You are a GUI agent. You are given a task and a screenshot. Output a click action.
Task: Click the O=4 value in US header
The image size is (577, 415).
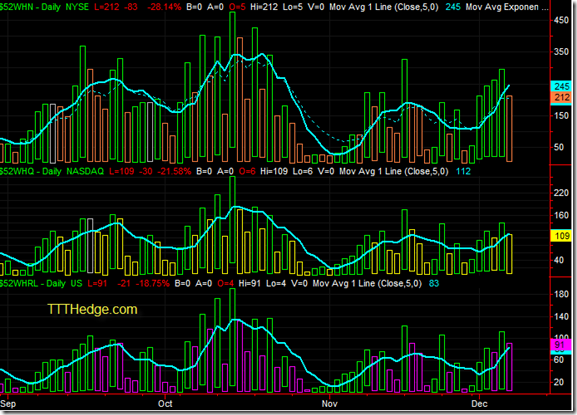coord(225,283)
